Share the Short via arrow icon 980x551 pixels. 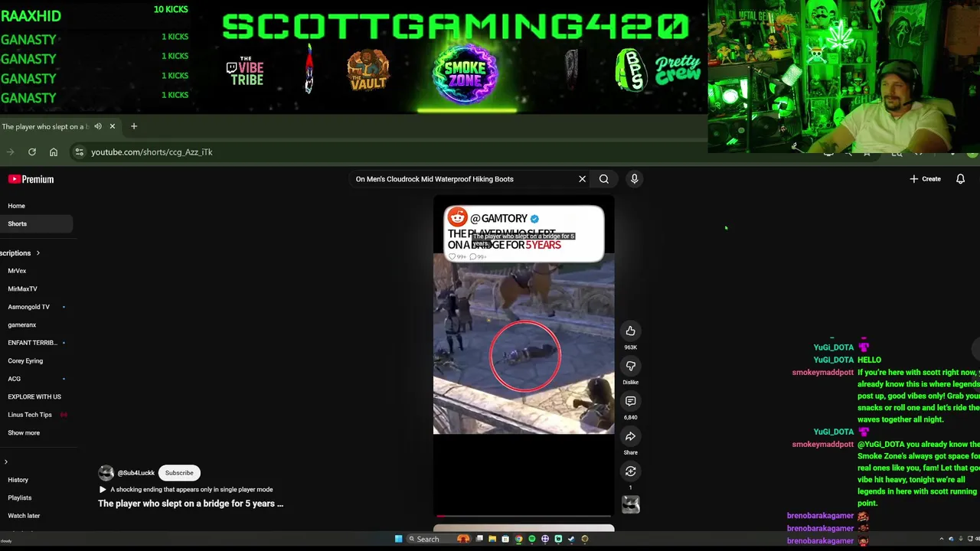pos(630,436)
